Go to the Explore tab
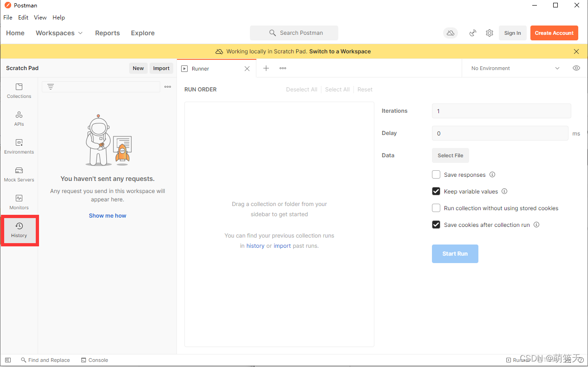588x367 pixels. (x=143, y=33)
